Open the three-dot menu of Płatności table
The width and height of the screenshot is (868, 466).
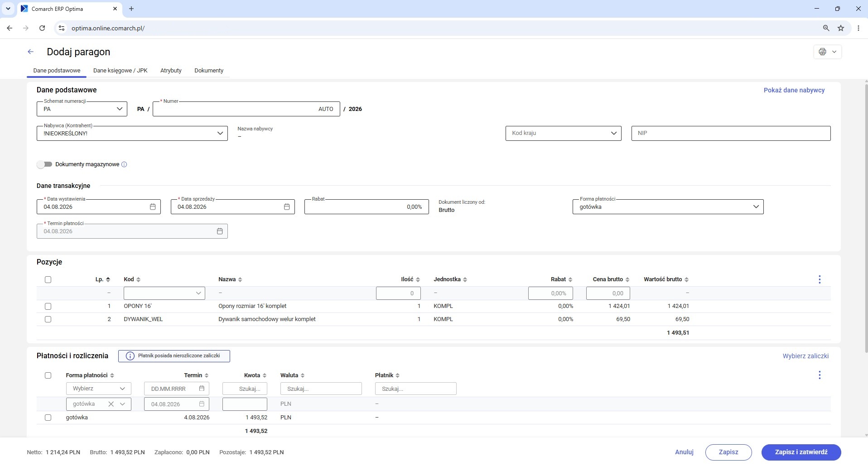[x=820, y=375]
